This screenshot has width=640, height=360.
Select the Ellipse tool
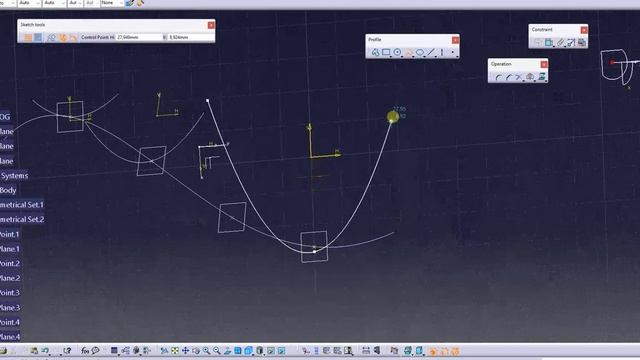tap(420, 52)
